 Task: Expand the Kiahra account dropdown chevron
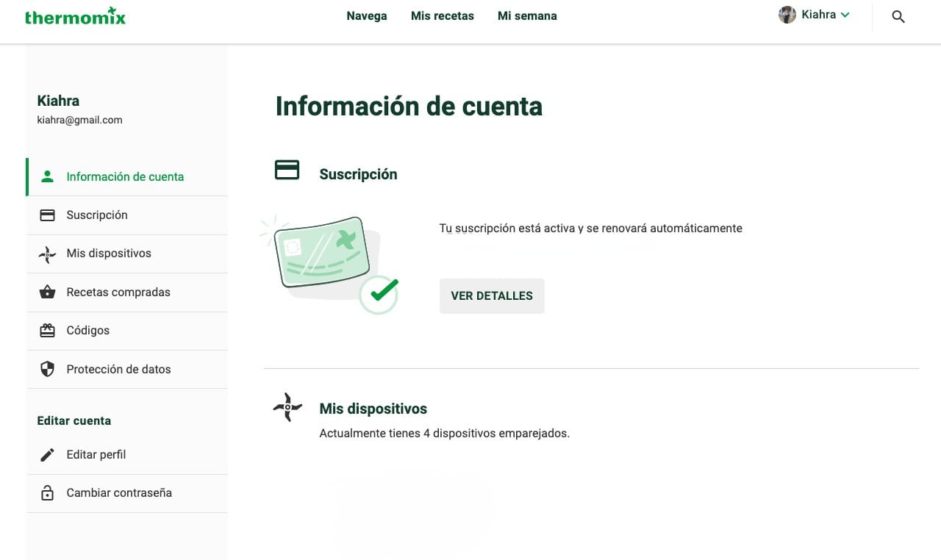coord(845,15)
